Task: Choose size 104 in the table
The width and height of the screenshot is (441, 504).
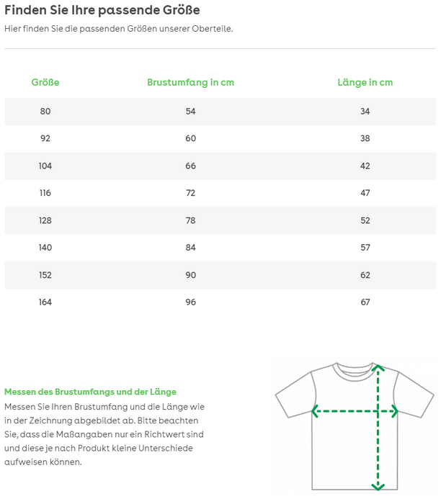Action: tap(45, 166)
